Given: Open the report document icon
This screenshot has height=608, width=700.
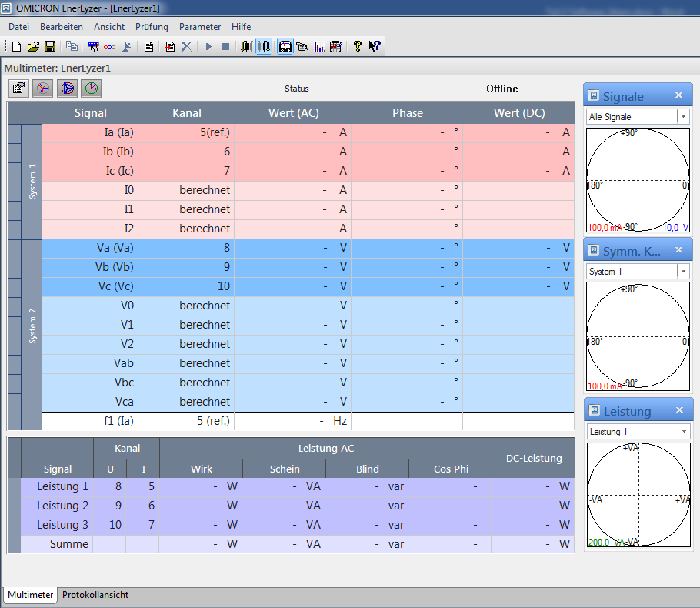Looking at the screenshot, I should point(148,46).
